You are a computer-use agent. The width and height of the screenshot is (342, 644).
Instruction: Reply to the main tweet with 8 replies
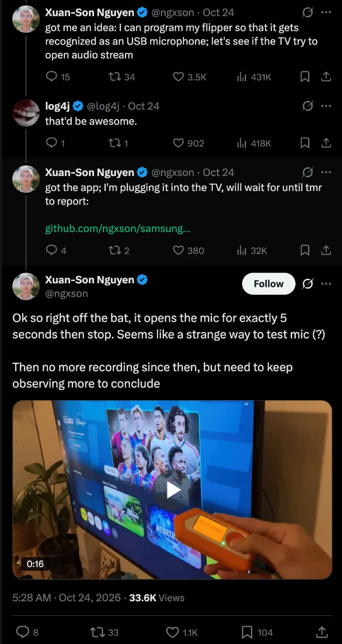coord(27,632)
